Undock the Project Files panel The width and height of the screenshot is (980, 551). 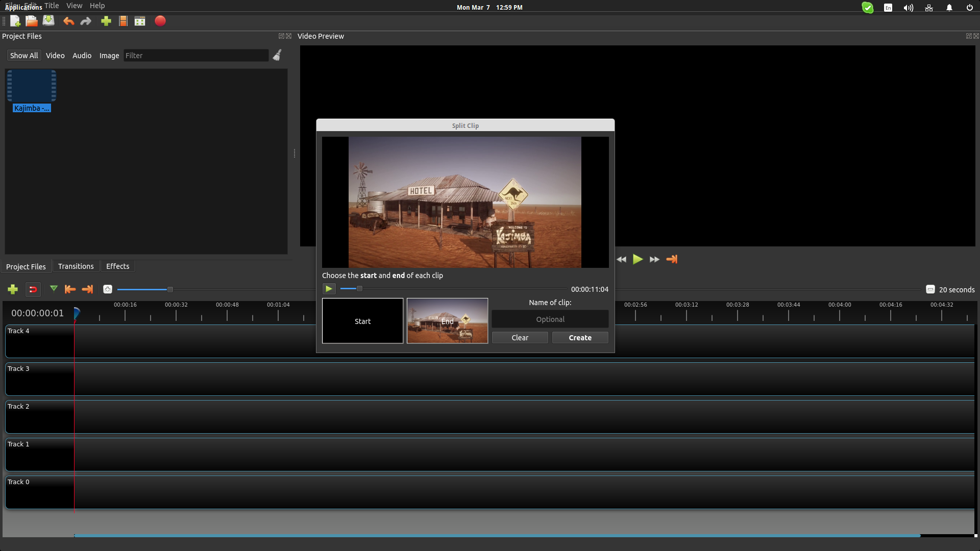click(x=281, y=36)
